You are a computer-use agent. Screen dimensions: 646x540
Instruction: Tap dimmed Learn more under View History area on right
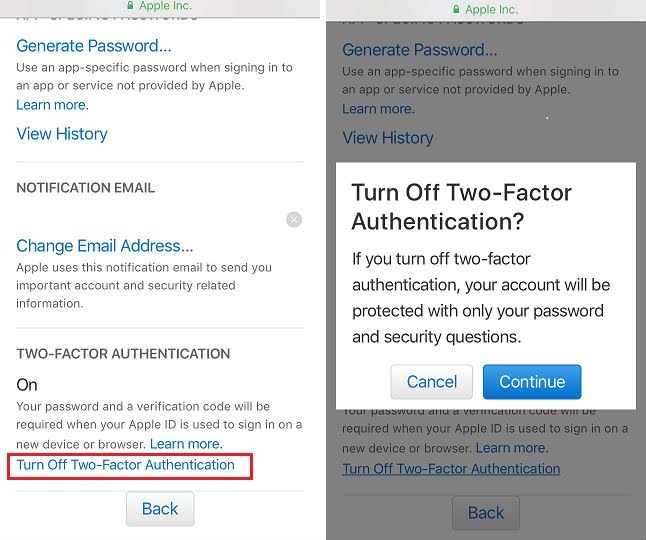[378, 109]
